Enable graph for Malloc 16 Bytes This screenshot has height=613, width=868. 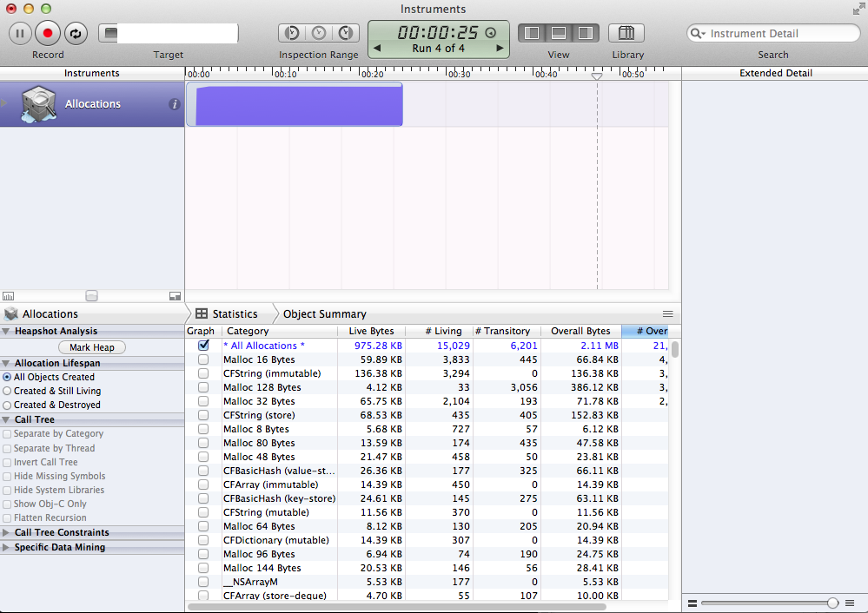[x=203, y=359]
